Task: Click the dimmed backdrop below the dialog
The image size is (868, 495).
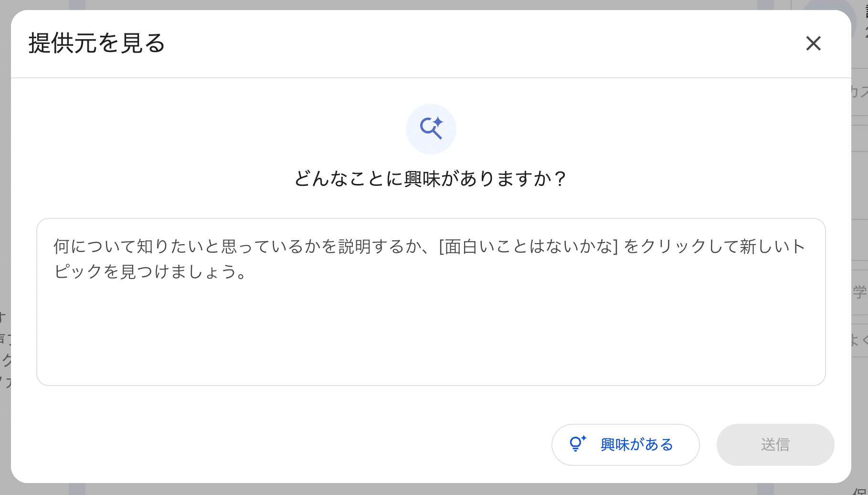Action: pyautogui.click(x=430, y=489)
